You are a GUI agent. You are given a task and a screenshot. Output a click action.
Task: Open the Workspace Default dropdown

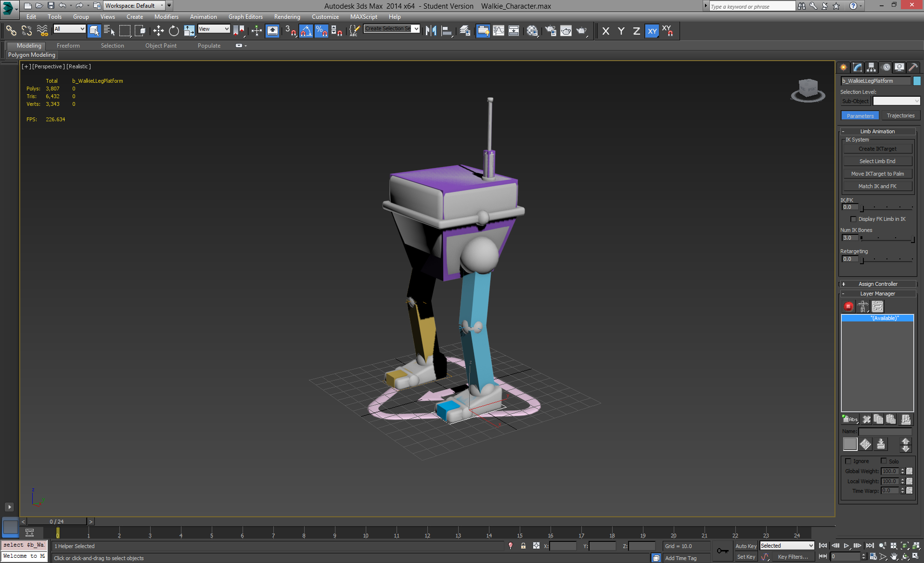point(134,6)
